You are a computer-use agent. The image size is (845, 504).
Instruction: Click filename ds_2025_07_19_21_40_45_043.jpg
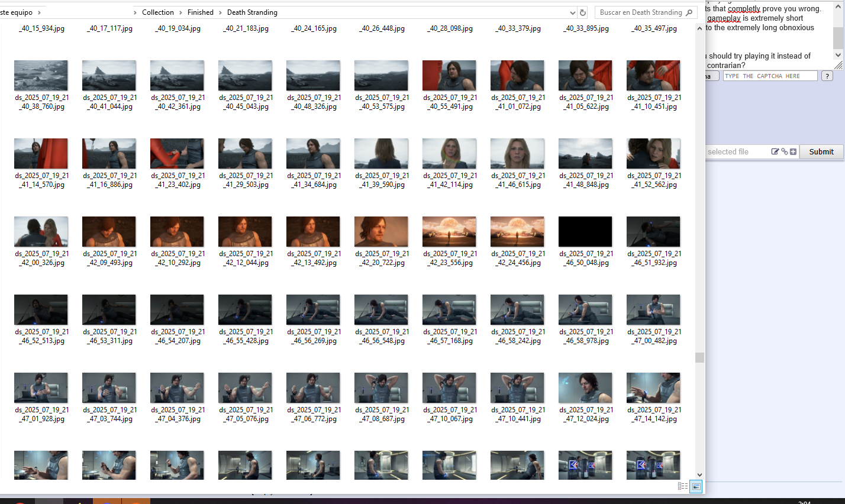click(x=245, y=102)
